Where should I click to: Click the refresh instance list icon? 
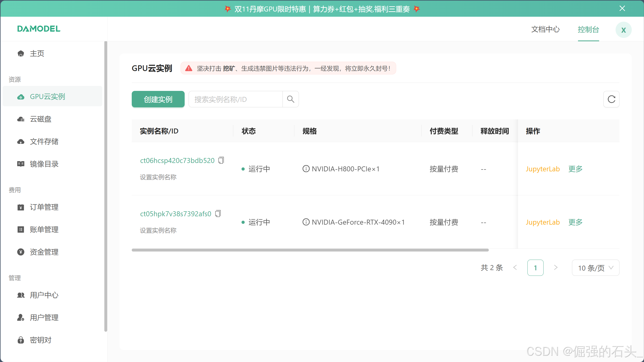pos(611,99)
